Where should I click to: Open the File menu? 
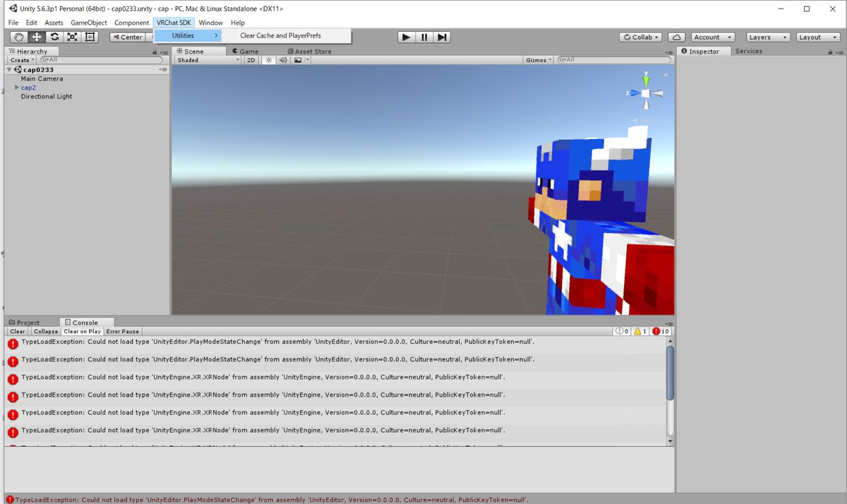[13, 23]
